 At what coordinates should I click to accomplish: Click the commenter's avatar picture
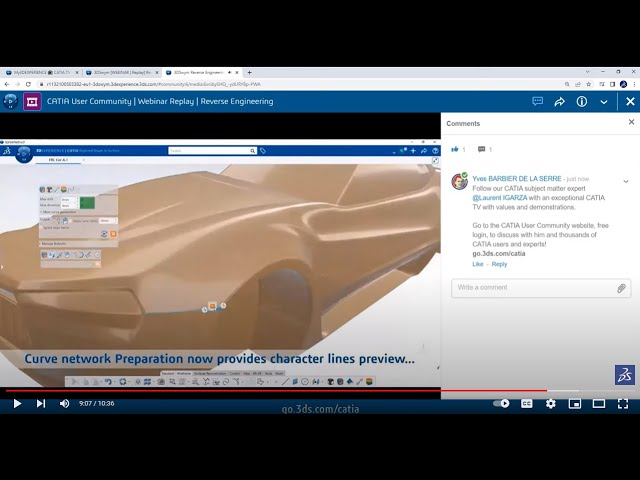[460, 181]
